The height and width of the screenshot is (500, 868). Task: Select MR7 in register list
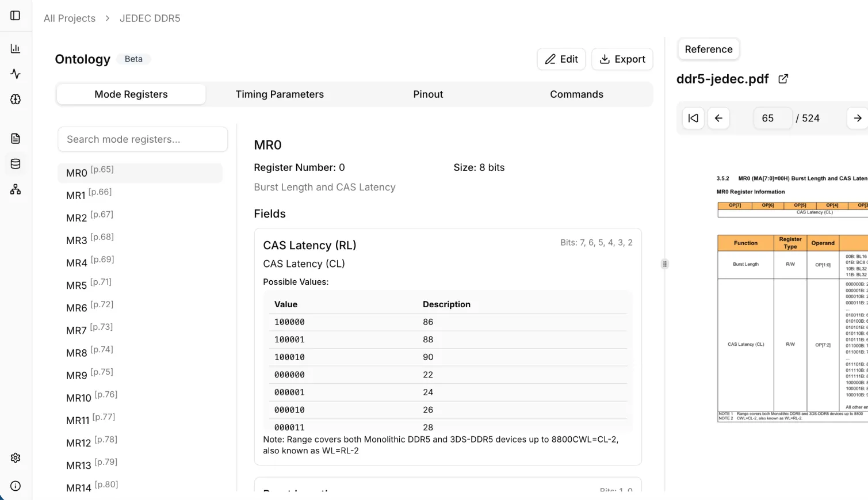140,330
